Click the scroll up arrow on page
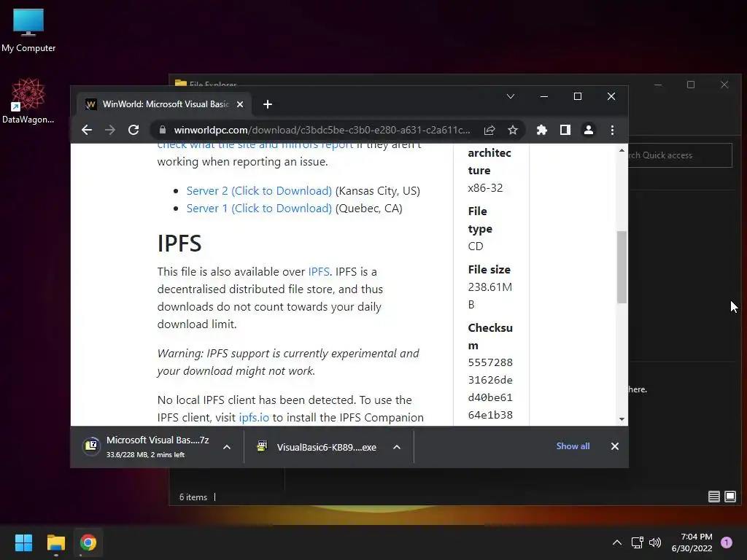747x560 pixels. (x=622, y=150)
